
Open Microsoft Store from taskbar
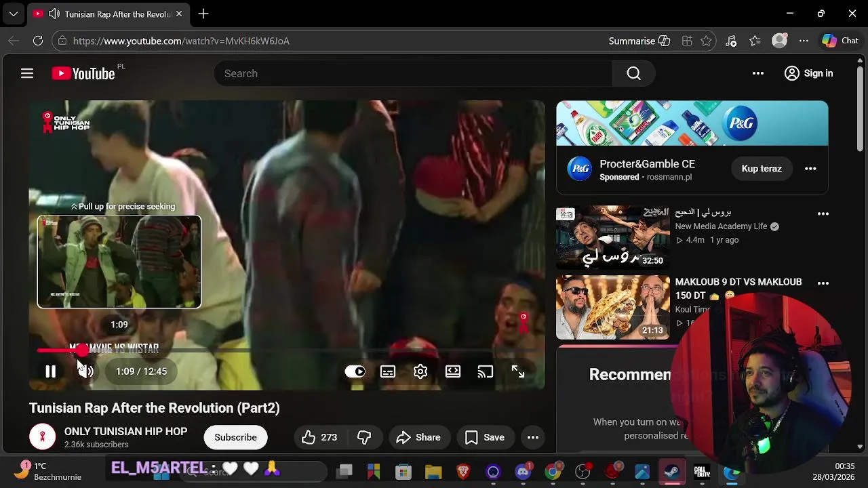pos(403,471)
